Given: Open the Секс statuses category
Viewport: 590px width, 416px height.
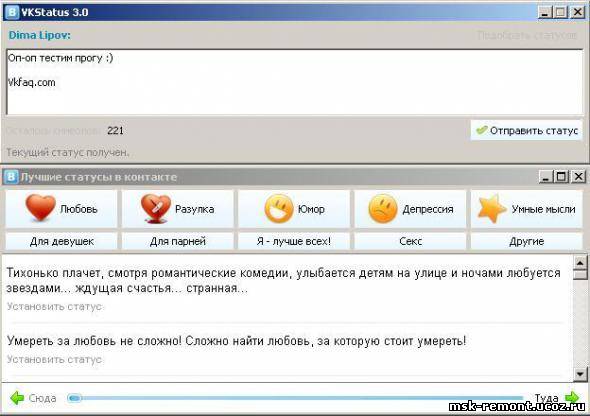Looking at the screenshot, I should 410,241.
